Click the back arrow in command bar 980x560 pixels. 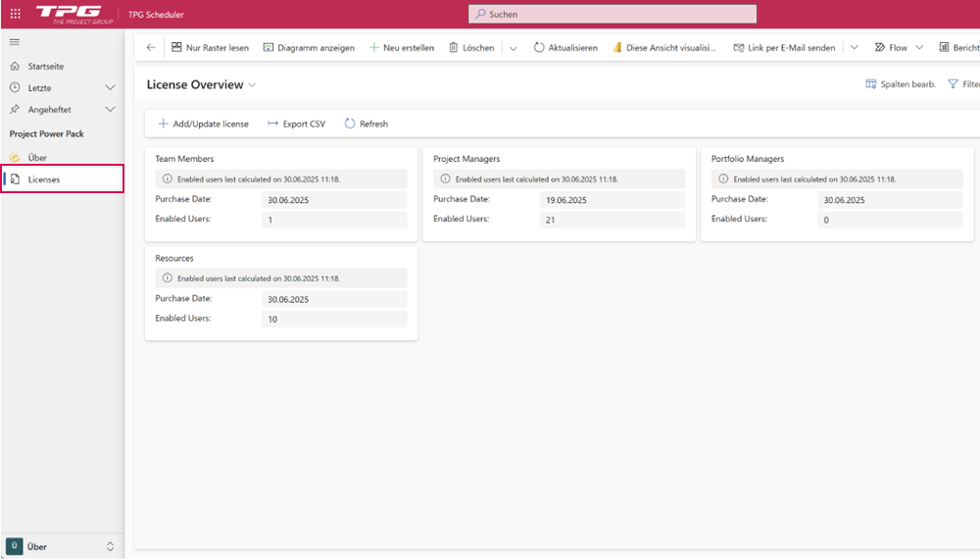[x=151, y=47]
